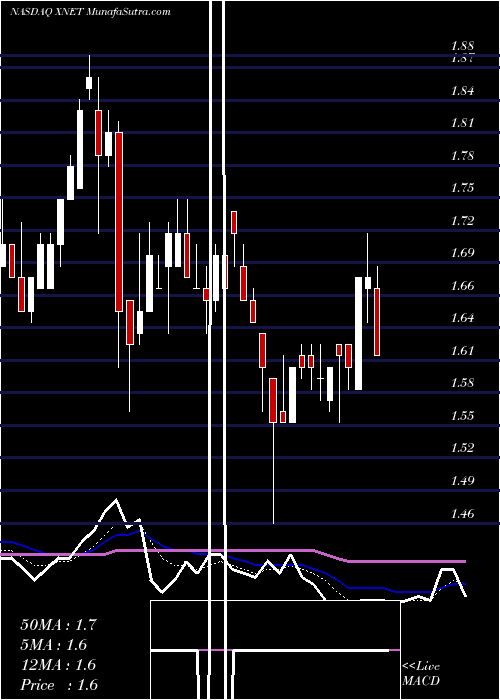The image size is (500, 700).
Task: Click the 1.61 price axis label
Action: click(x=462, y=350)
